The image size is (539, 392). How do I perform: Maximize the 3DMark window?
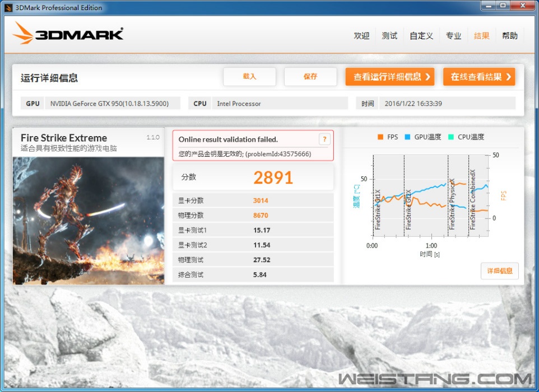pos(503,6)
